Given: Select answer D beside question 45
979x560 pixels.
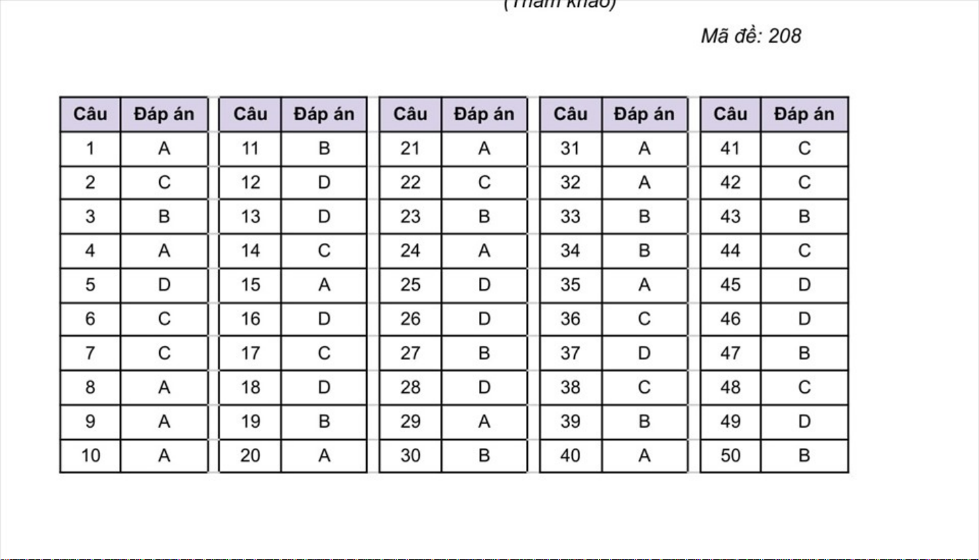Looking at the screenshot, I should (804, 285).
